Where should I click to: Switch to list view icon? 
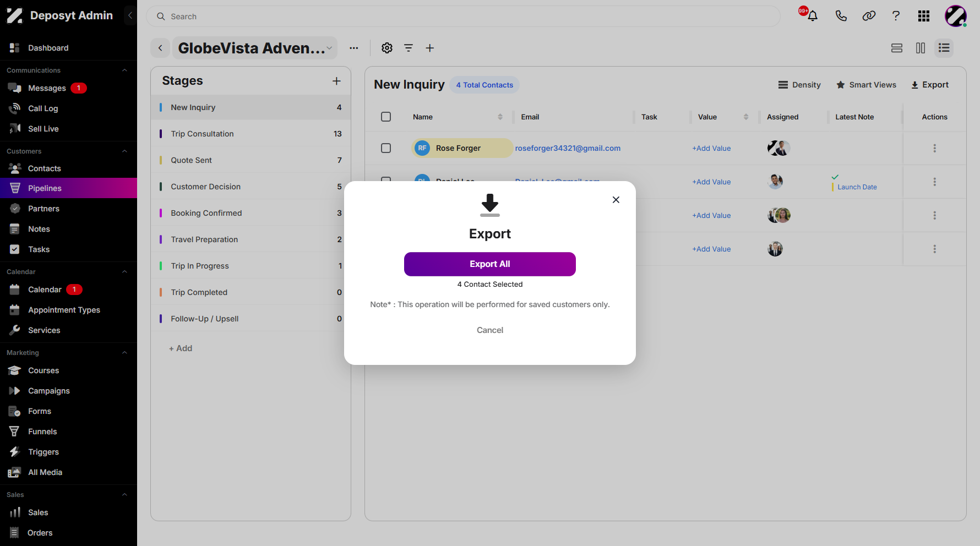point(944,48)
